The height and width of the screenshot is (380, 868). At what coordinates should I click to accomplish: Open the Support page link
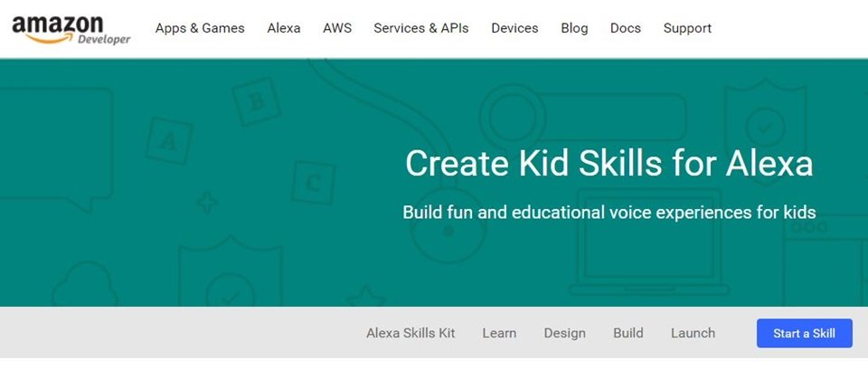pos(687,28)
